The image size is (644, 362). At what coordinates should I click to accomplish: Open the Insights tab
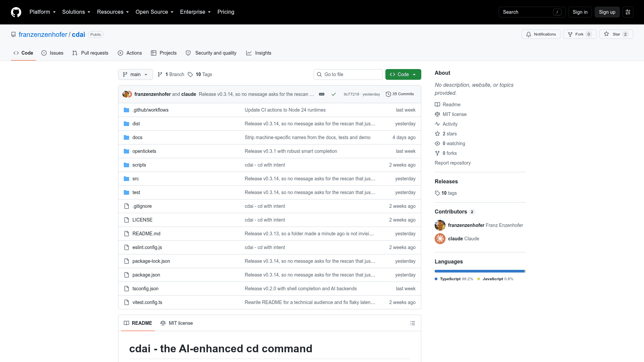[x=259, y=53]
